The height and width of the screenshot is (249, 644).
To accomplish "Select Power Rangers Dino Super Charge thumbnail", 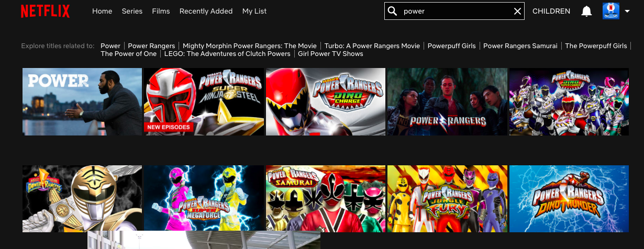I will 569,101.
